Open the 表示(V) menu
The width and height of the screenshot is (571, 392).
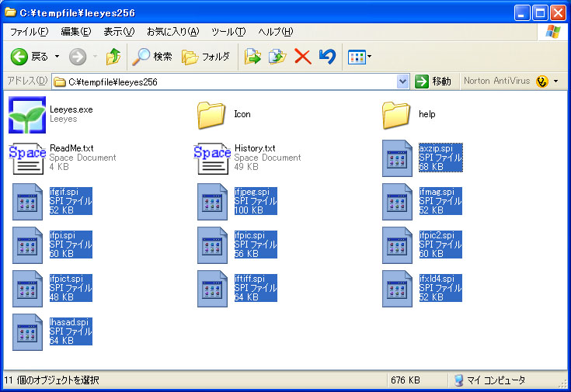(119, 32)
